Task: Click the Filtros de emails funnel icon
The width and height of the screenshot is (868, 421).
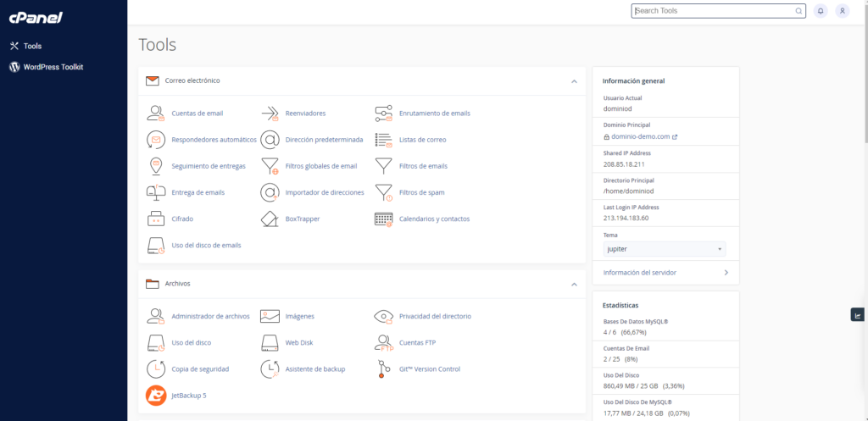Action: [x=384, y=166]
